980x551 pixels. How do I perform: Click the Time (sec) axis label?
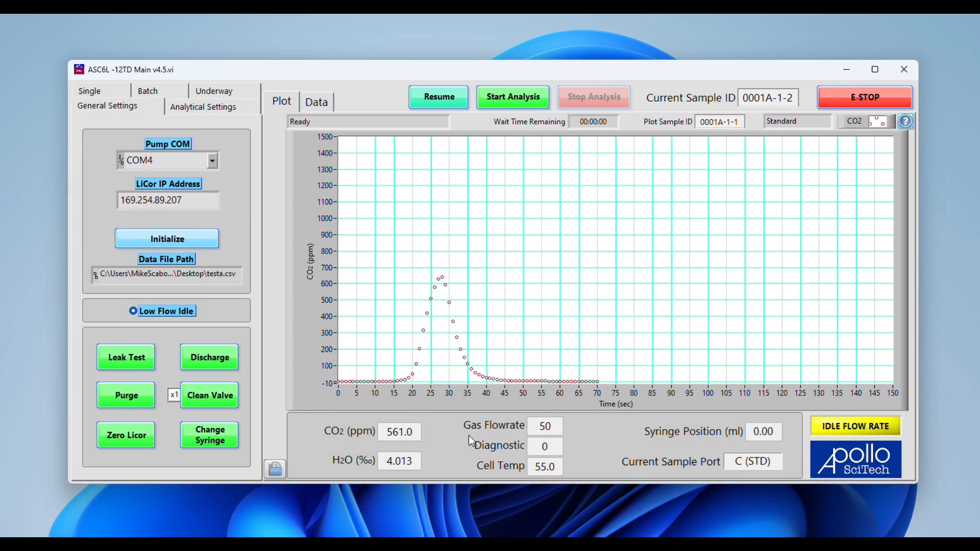point(616,404)
